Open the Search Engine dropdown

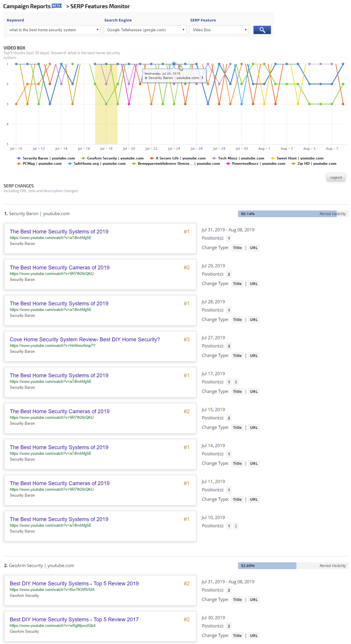(x=145, y=30)
